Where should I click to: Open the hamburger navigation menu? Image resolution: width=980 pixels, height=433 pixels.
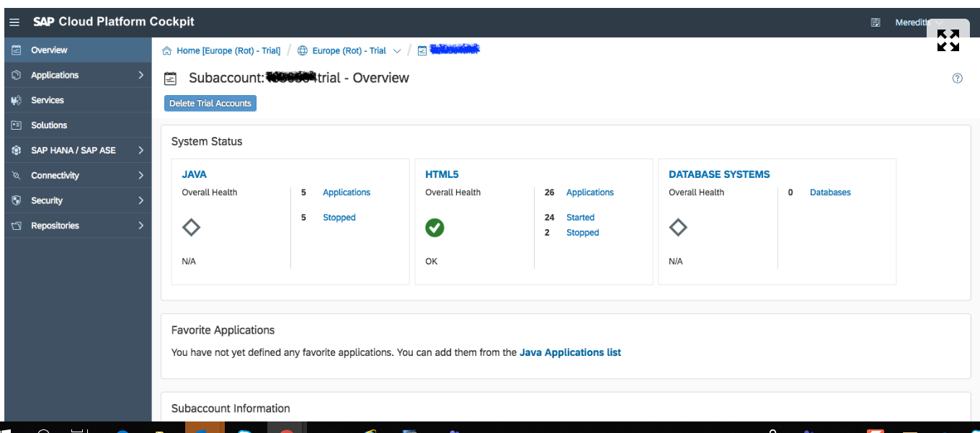click(14, 22)
